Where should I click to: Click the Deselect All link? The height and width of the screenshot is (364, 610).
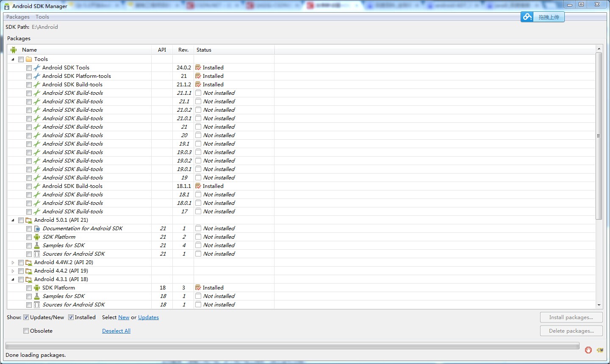[x=116, y=331]
